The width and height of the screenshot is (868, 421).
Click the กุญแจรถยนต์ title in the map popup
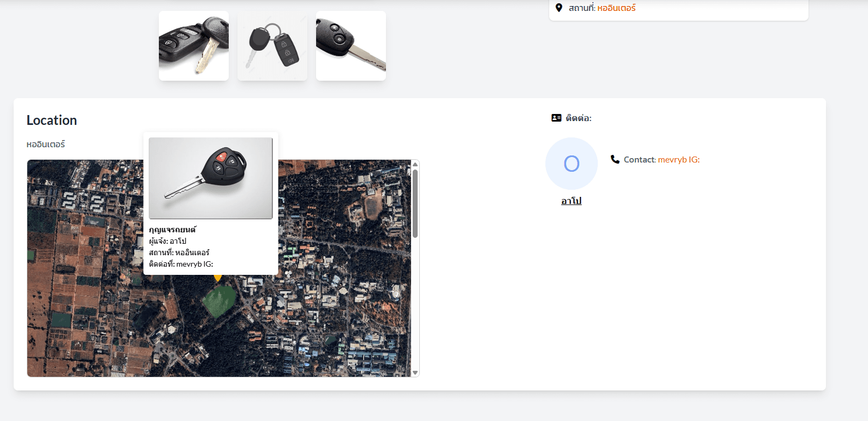173,230
